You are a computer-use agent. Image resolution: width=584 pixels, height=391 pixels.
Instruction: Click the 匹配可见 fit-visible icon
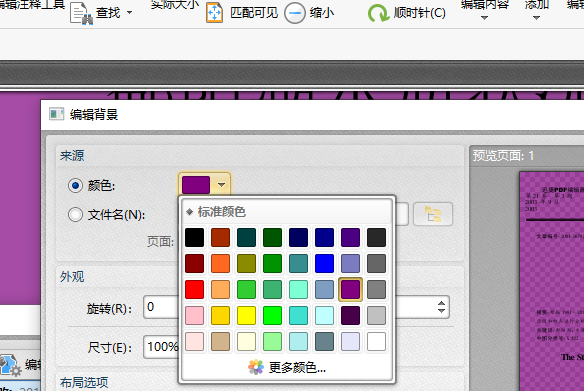click(215, 13)
